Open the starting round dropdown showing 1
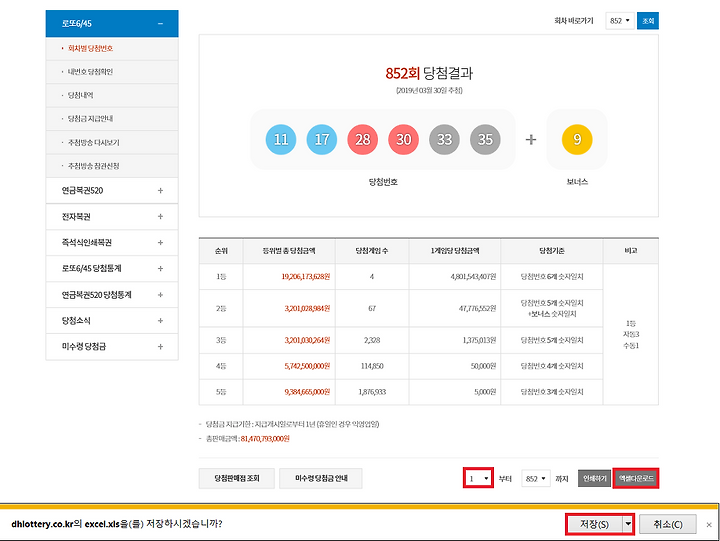720x541 pixels. pos(478,478)
